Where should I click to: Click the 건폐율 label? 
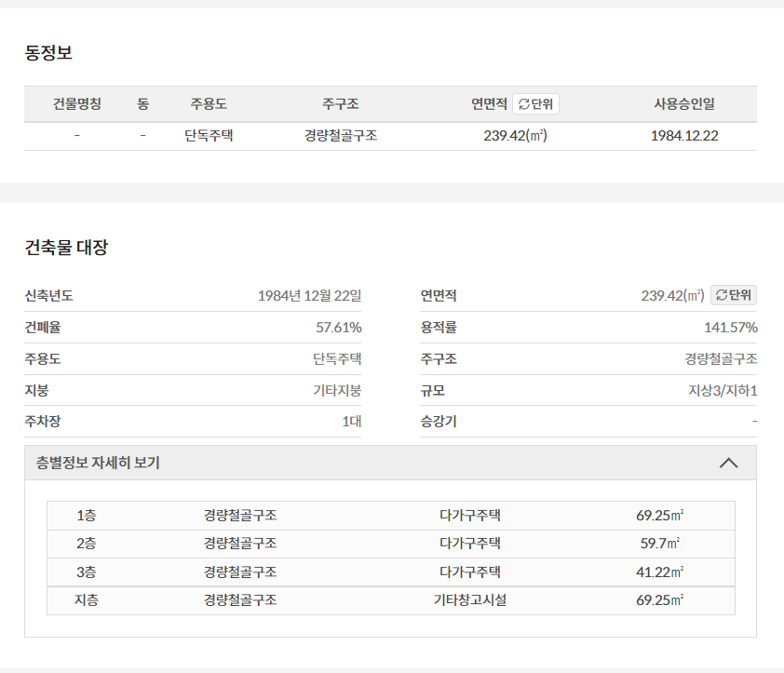tap(43, 328)
